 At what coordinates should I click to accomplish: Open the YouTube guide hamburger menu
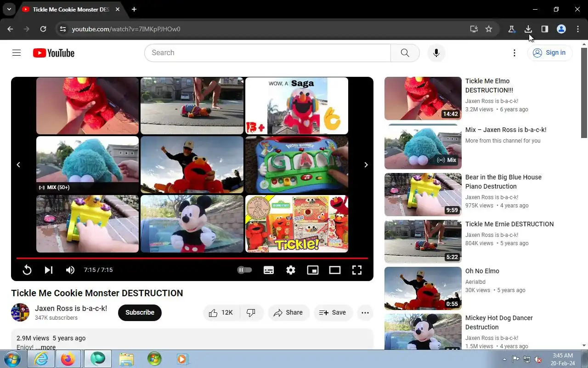click(x=17, y=53)
